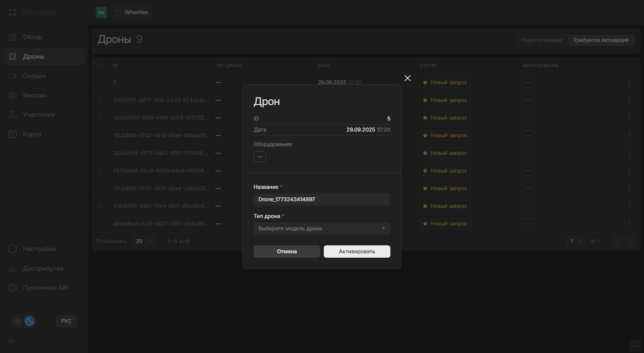The image size is (644, 353).
Task: Click the Название name input field
Action: [x=322, y=199]
